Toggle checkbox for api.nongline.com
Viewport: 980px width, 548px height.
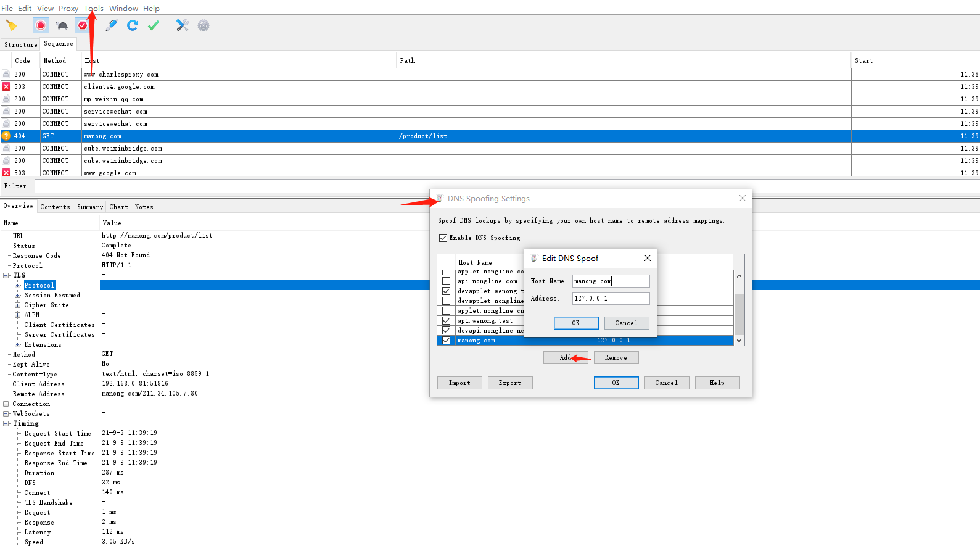pos(446,281)
